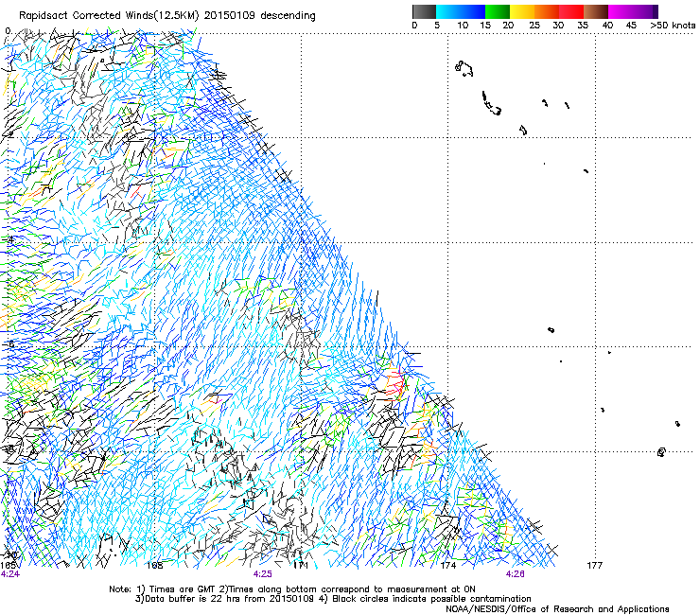Click the word 'descending' in the title

point(288,16)
